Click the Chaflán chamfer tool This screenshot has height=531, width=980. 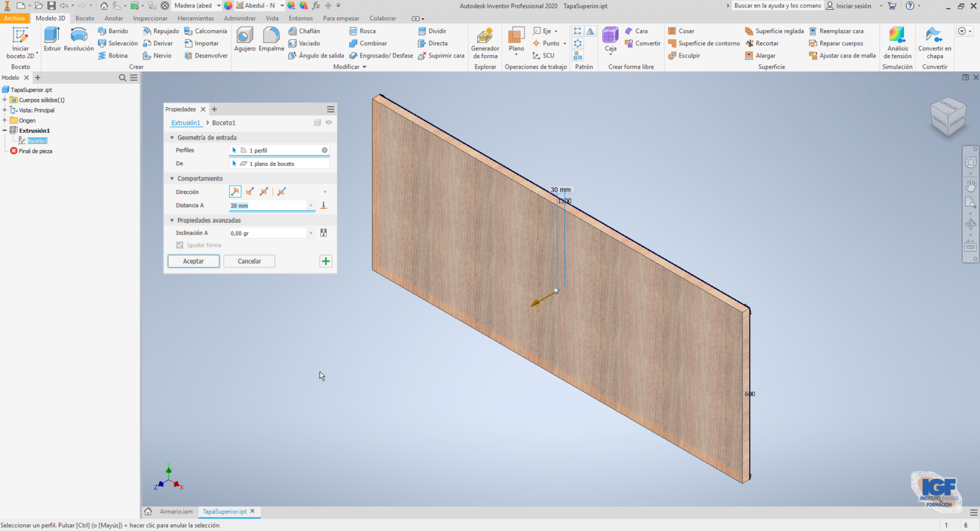tap(304, 31)
